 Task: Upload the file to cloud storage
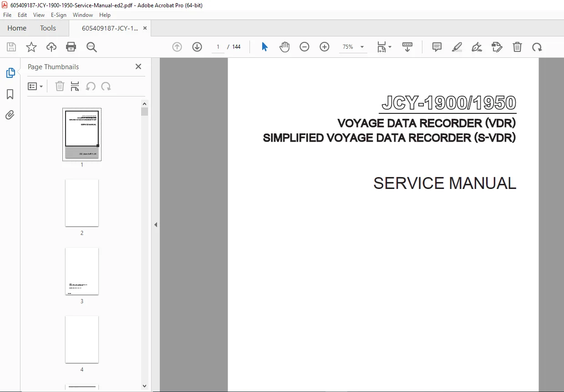click(51, 47)
